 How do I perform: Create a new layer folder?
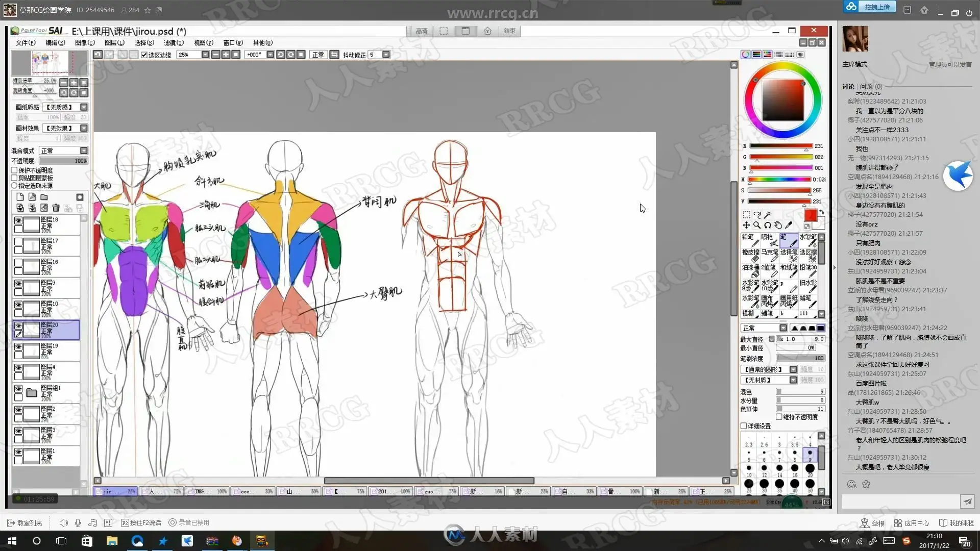click(x=44, y=197)
